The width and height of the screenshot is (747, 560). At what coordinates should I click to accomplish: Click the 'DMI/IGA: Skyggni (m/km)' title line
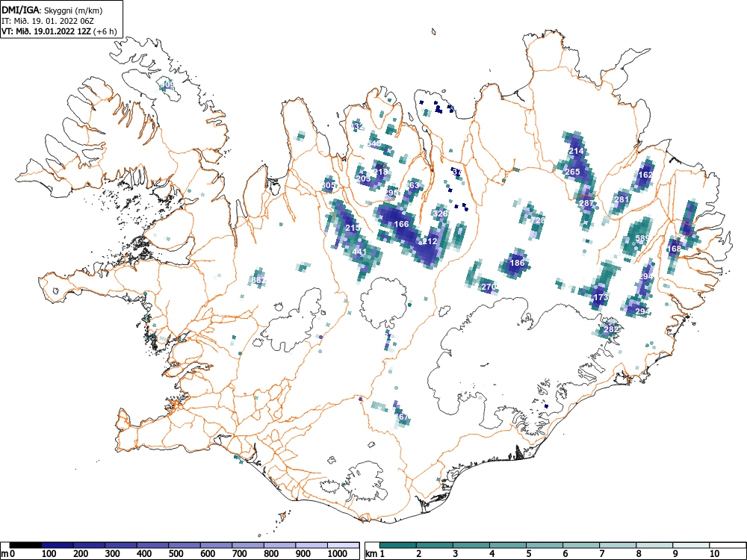(52, 10)
